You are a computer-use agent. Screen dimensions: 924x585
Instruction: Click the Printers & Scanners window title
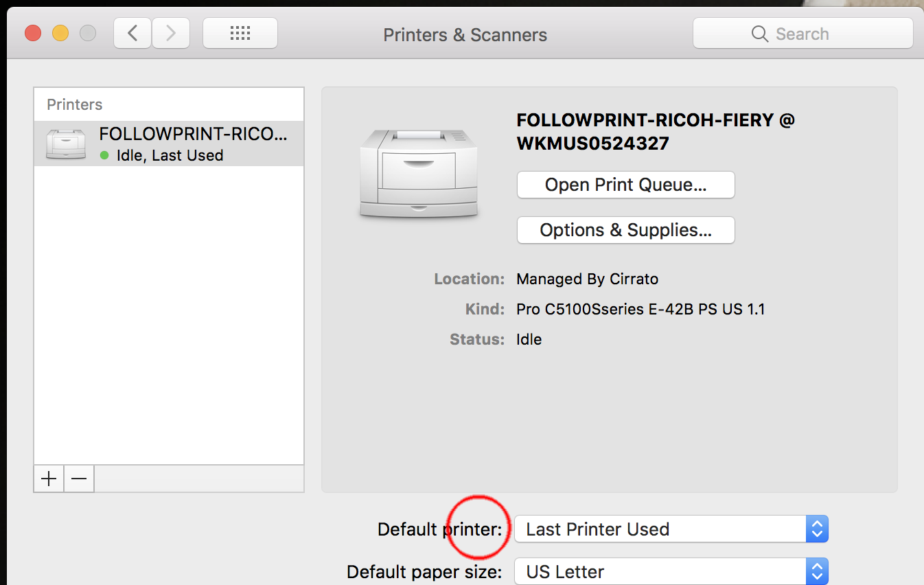pos(465,35)
